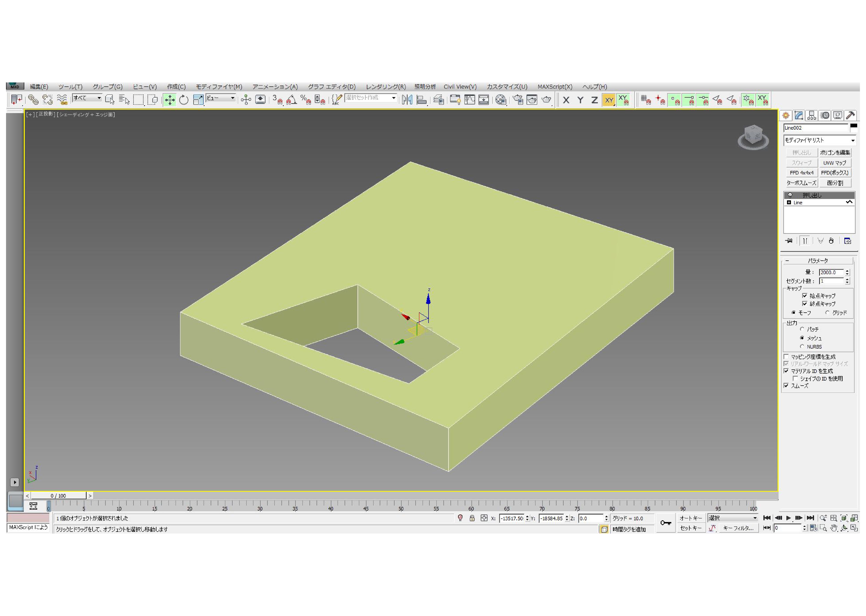Open the モディファイヤリスト dropdown
Viewport: 866px width, 616px height.
pyautogui.click(x=819, y=140)
